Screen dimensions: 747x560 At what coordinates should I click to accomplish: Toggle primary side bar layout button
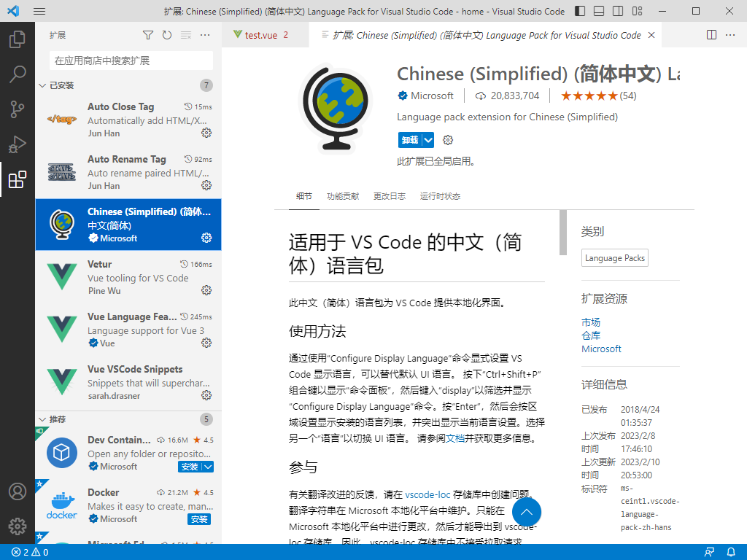point(580,11)
